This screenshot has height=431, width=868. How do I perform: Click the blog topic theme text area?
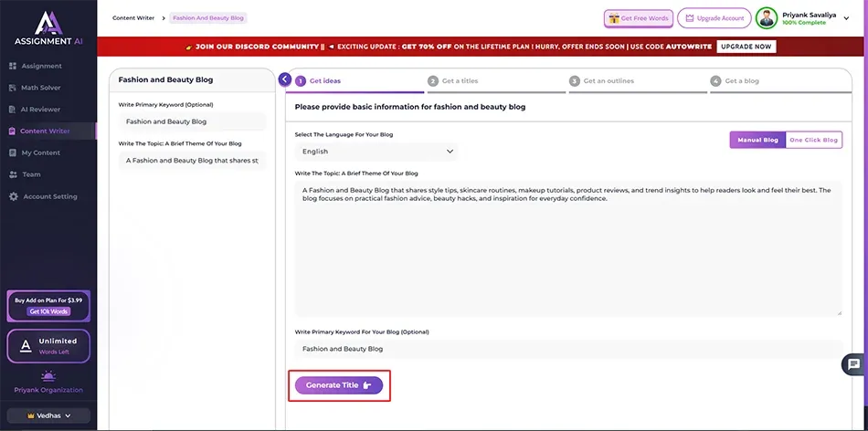point(567,247)
